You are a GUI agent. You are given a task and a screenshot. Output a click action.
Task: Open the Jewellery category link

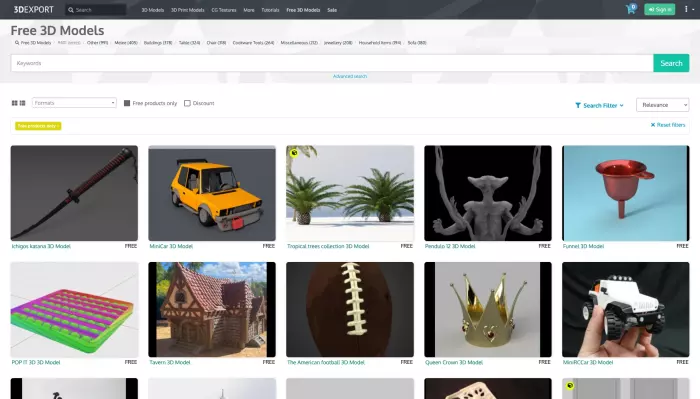(338, 43)
